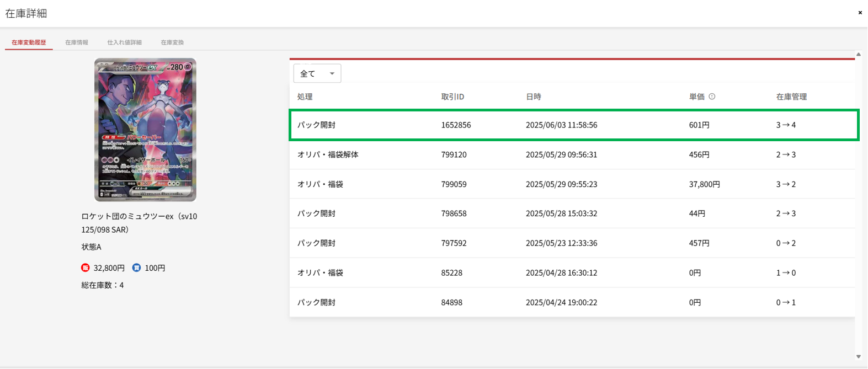Click the blue buy price icon
Image resolution: width=868 pixels, height=369 pixels.
pos(136,268)
